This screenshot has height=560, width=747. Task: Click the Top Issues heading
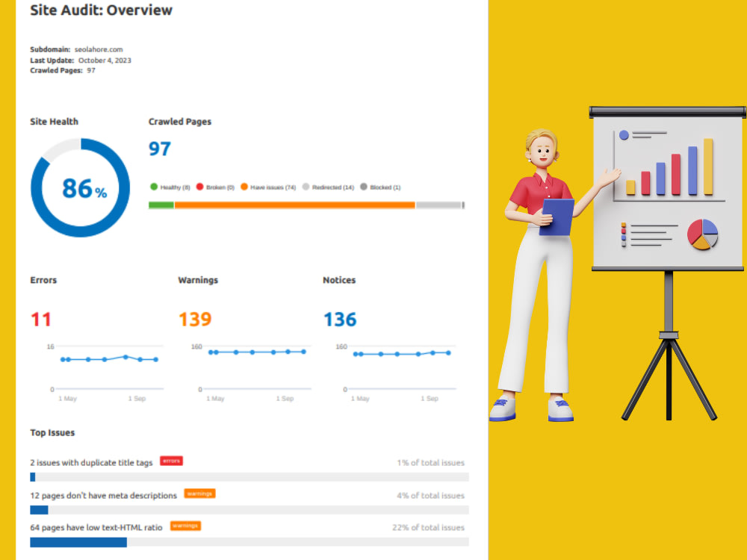tap(52, 432)
